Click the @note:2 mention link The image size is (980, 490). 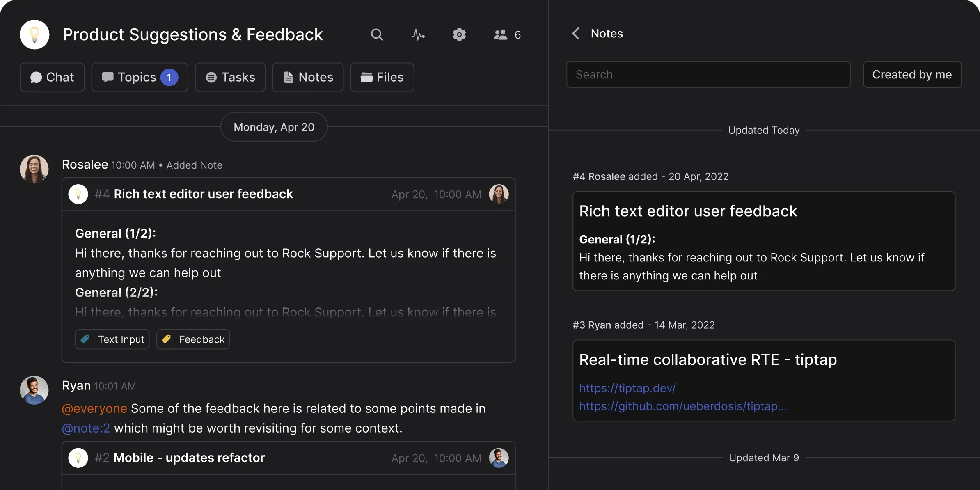point(86,428)
